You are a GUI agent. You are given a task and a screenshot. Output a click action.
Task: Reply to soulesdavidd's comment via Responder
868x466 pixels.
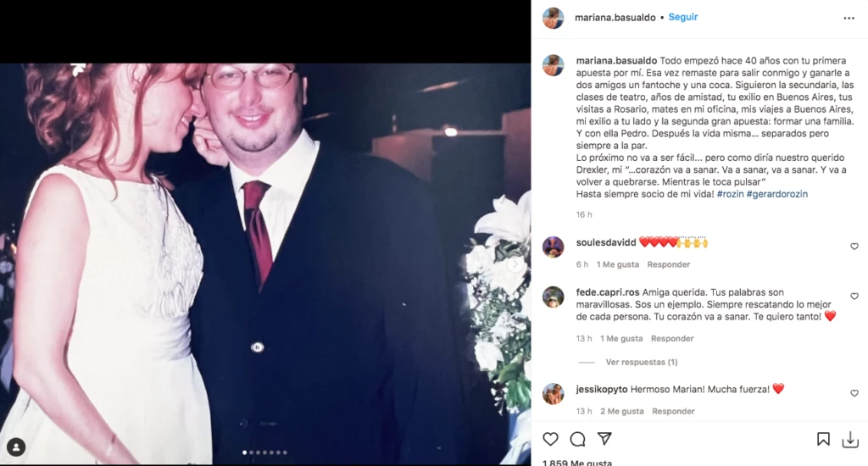tap(668, 264)
